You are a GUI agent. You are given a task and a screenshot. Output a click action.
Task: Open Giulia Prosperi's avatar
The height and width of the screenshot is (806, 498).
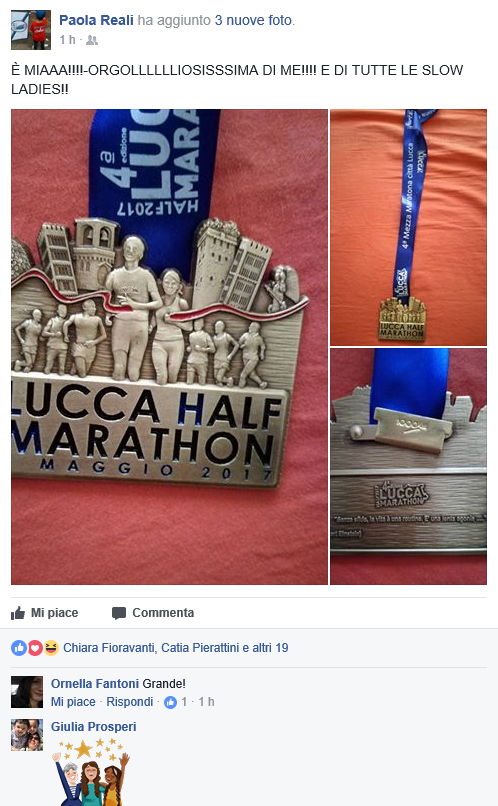(27, 735)
